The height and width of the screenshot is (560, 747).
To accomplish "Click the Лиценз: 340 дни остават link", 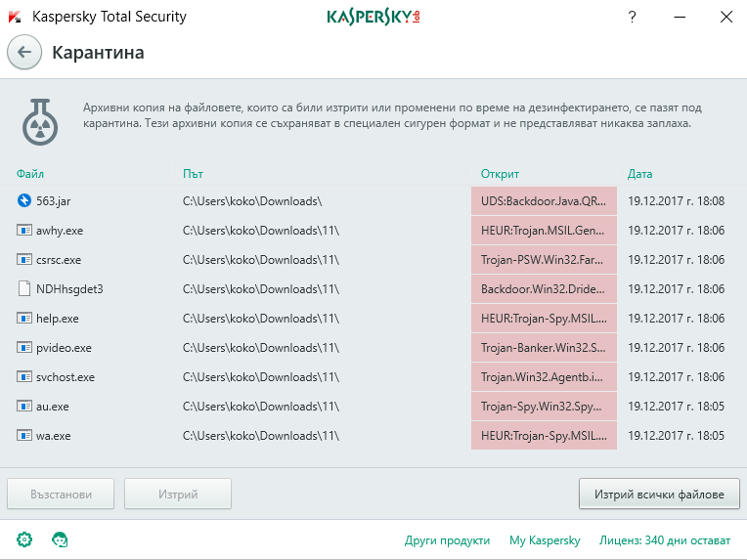I will pyautogui.click(x=665, y=540).
